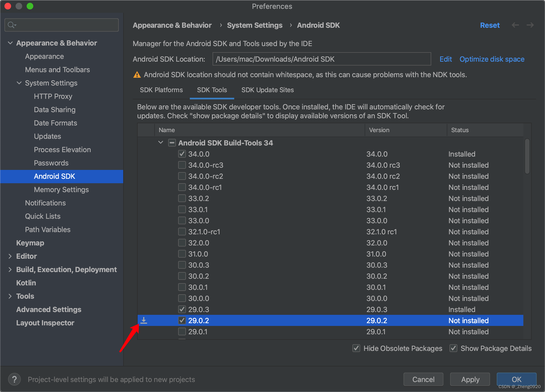Click the SDK tools list scrollbar

point(527,156)
